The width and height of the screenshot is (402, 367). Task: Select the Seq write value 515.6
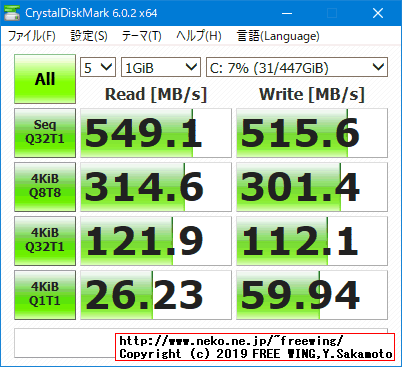tap(312, 133)
